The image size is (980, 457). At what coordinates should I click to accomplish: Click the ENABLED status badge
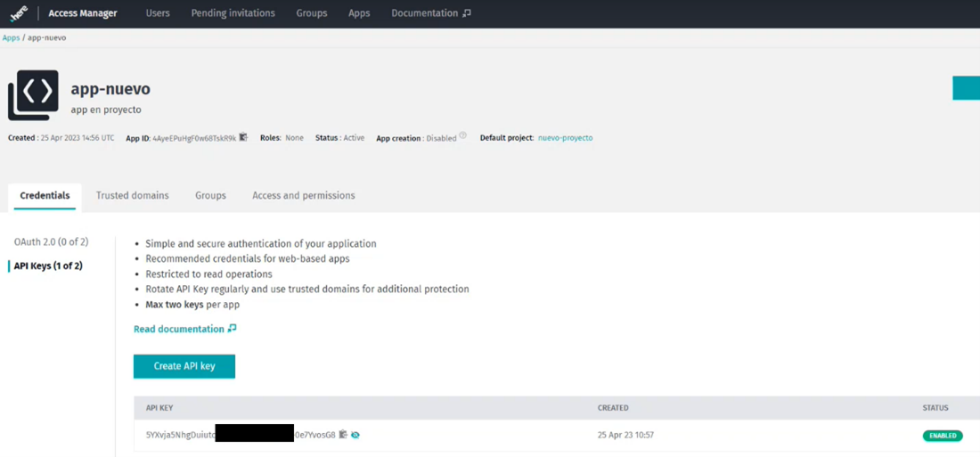[942, 436]
